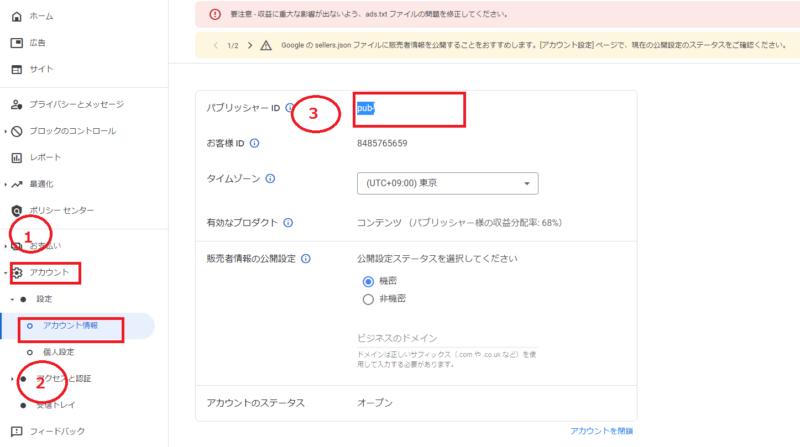Click the Home icon in sidebar
Viewport: 800px width, 447px height.
pos(16,17)
